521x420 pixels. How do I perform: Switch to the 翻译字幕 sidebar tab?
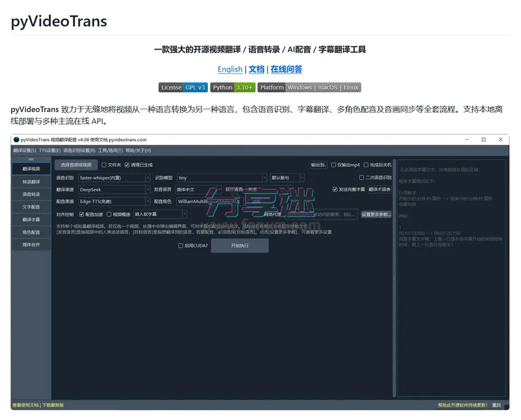31,220
